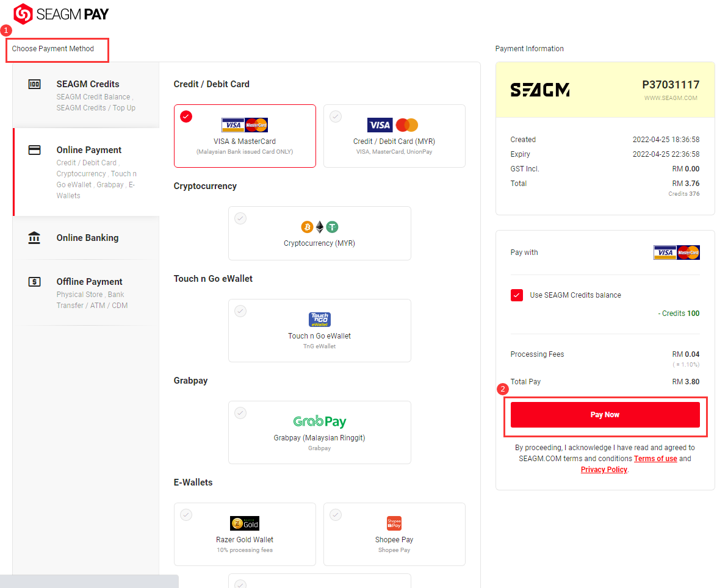Open the Online Banking tab
This screenshot has width=728, height=588.
(x=86, y=238)
